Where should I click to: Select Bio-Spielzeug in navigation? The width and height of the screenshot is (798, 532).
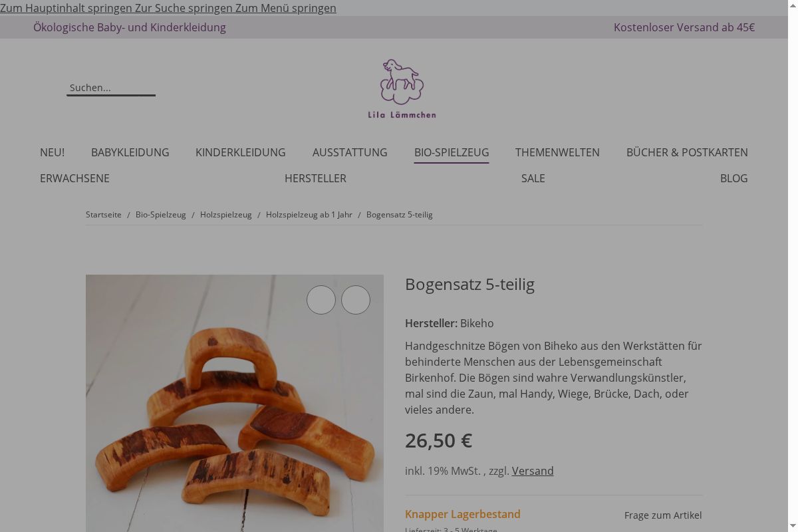[x=452, y=152]
